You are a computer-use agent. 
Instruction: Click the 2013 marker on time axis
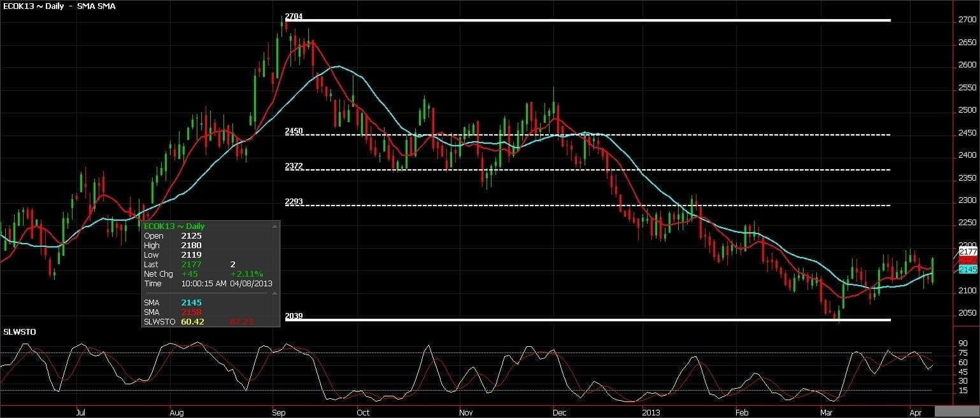pyautogui.click(x=652, y=412)
